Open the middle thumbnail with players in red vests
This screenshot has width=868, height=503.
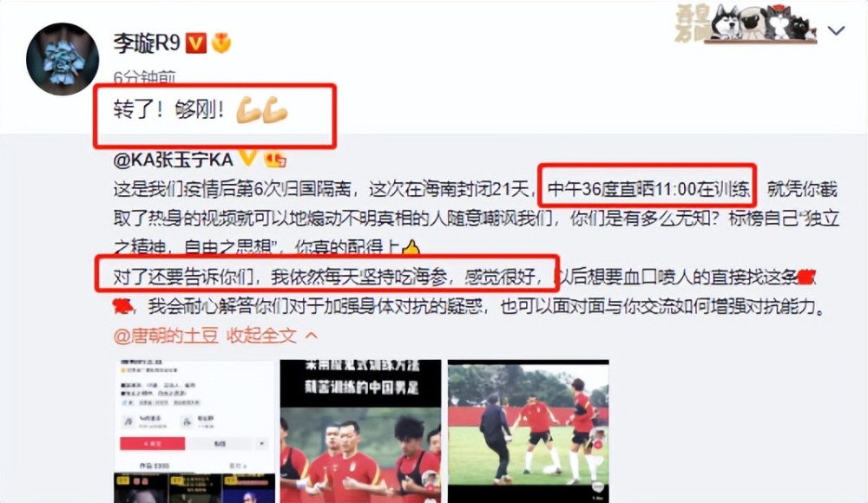click(x=361, y=432)
